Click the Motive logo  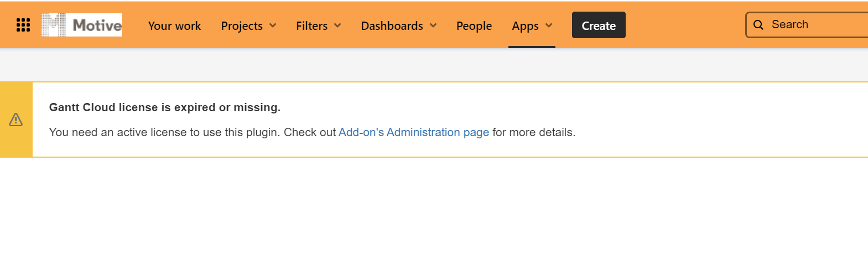pos(81,25)
